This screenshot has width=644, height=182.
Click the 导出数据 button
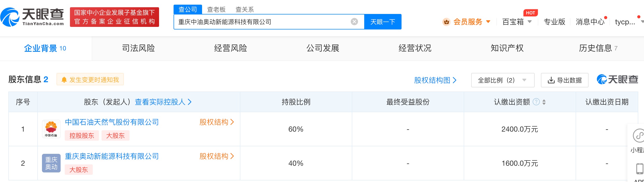pyautogui.click(x=564, y=80)
